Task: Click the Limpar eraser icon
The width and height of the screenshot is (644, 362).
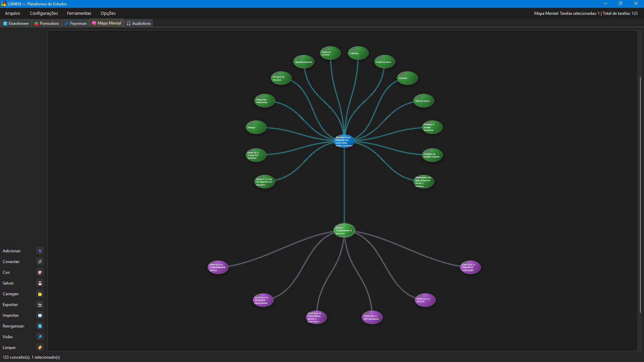Action: coord(40,348)
